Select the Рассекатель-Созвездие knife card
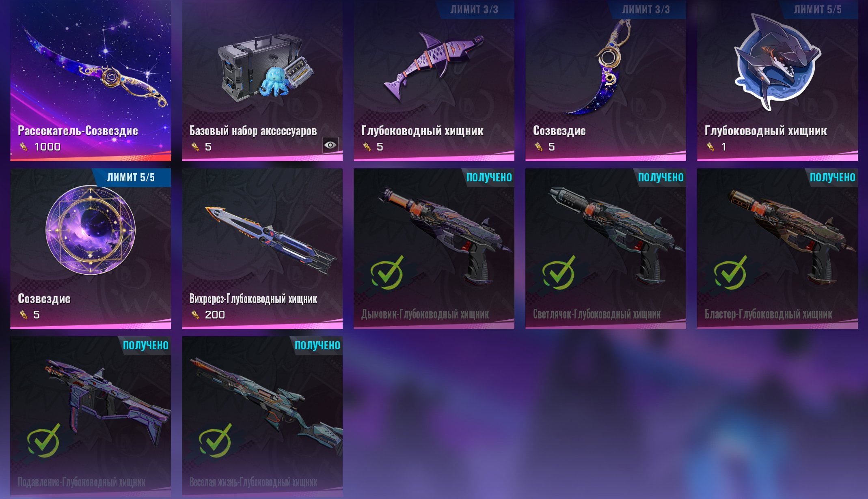This screenshot has width=868, height=499. [x=91, y=80]
